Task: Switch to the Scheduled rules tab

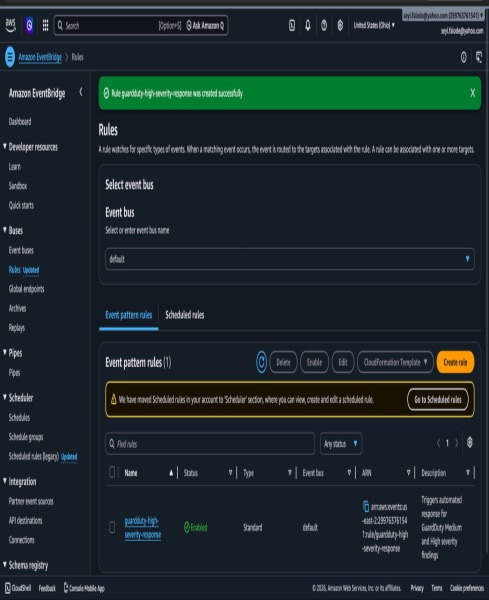Action: point(185,315)
